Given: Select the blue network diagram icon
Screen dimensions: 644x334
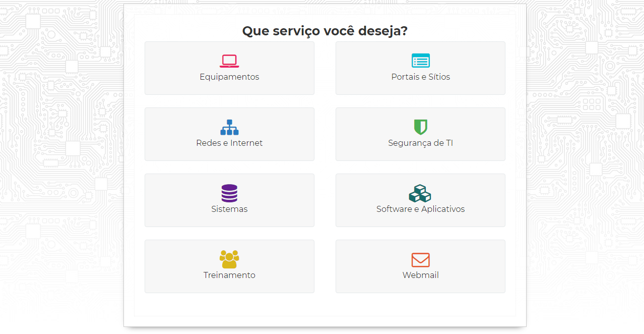Looking at the screenshot, I should click(x=229, y=127).
